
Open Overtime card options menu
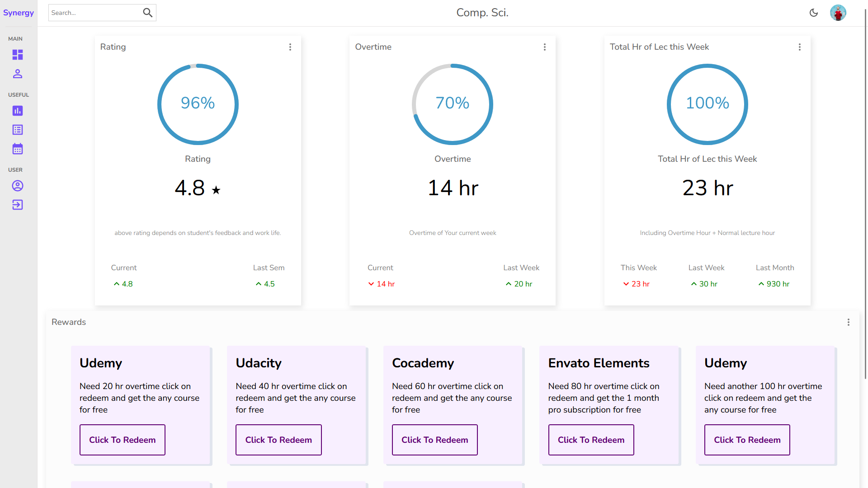(x=545, y=47)
